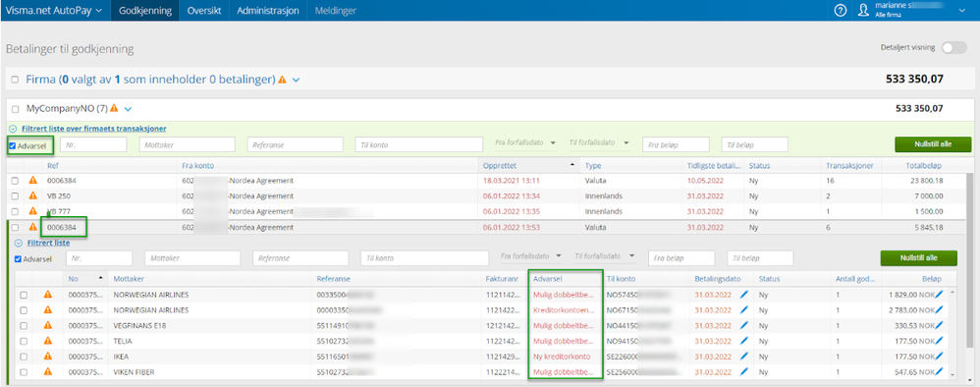Edit amount pencil on 2 783,00 NOK row
This screenshot has height=387, width=980.
coord(939,310)
